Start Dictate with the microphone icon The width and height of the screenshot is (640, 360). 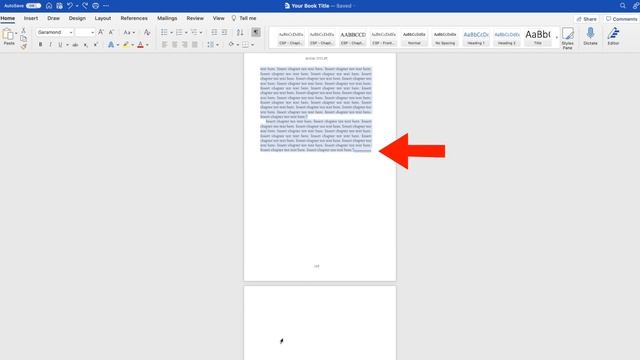point(590,36)
